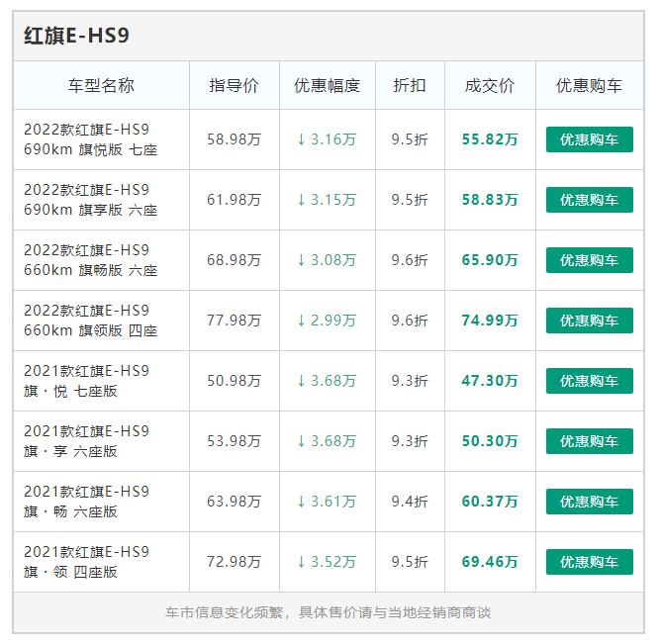660x644 pixels.
Task: Click 优惠购车 button for 2021款 旗·领 四座版
Action: coord(590,562)
